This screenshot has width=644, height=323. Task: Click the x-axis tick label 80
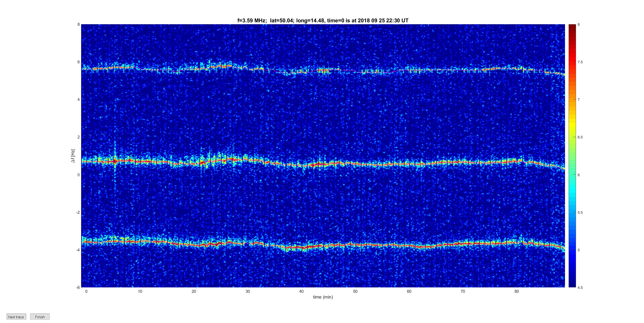(x=517, y=291)
